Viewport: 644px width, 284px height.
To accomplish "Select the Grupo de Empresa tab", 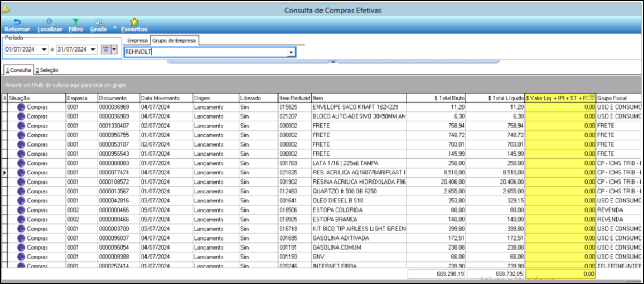I will point(174,40).
